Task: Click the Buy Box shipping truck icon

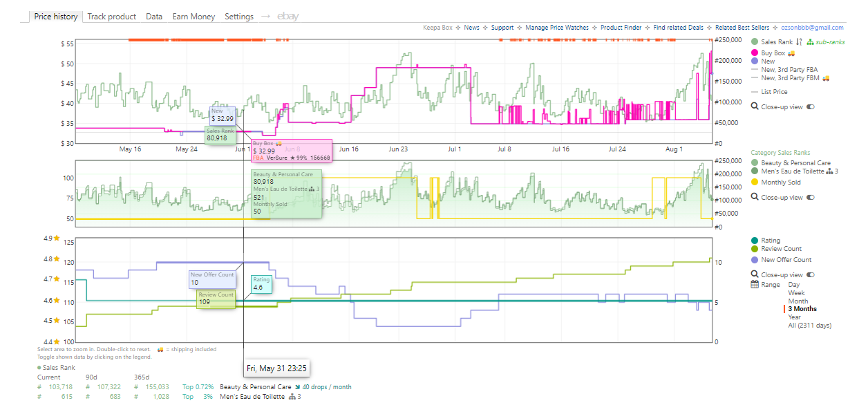Action: [x=791, y=53]
